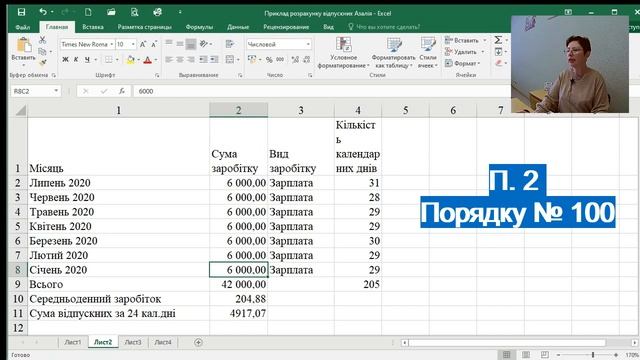This screenshot has height=360, width=640.
Task: Open Format as Table (Форматировать как таблицу)
Action: [393, 53]
